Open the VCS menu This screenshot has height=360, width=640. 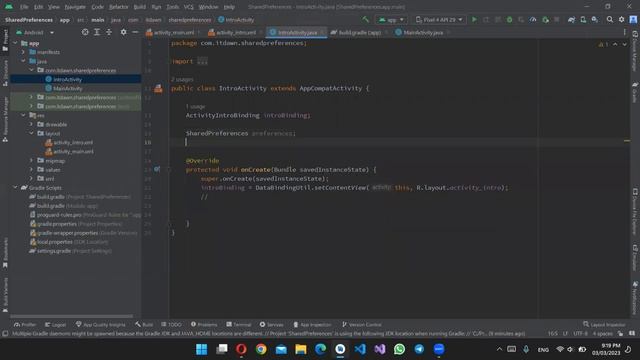tap(189, 7)
